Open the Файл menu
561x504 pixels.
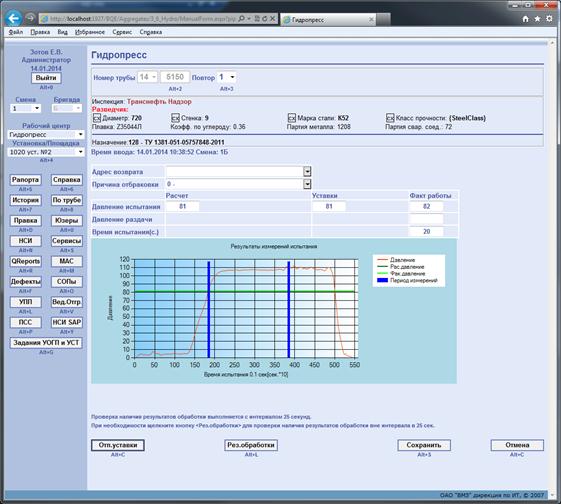pyautogui.click(x=16, y=32)
